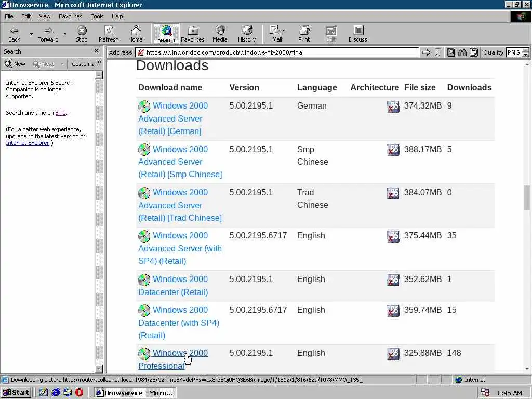Open the Windows 2000 Professional download link
The height and width of the screenshot is (399, 532).
(x=173, y=360)
